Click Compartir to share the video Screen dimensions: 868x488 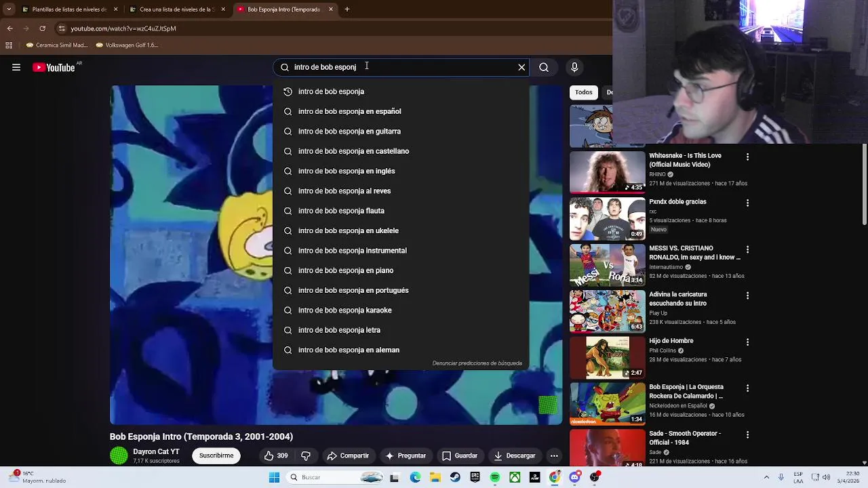click(348, 455)
